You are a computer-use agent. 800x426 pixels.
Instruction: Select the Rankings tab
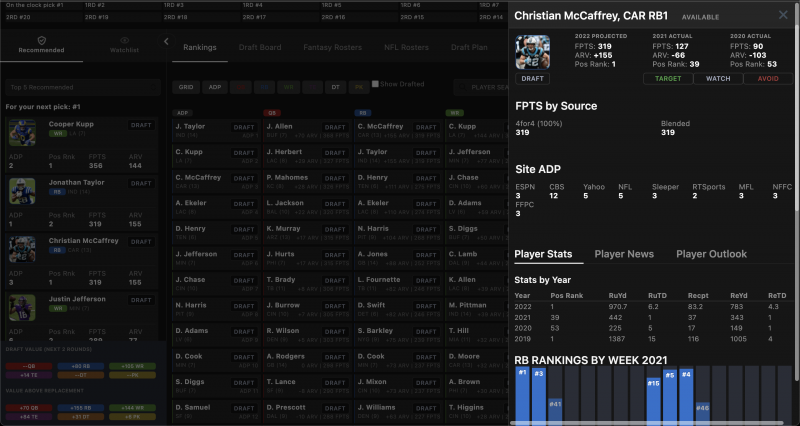coord(199,47)
